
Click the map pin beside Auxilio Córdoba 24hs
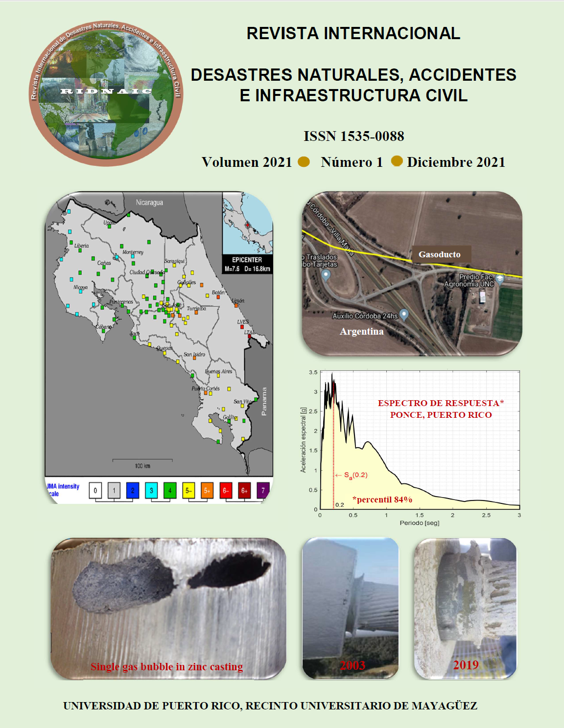coord(404,315)
